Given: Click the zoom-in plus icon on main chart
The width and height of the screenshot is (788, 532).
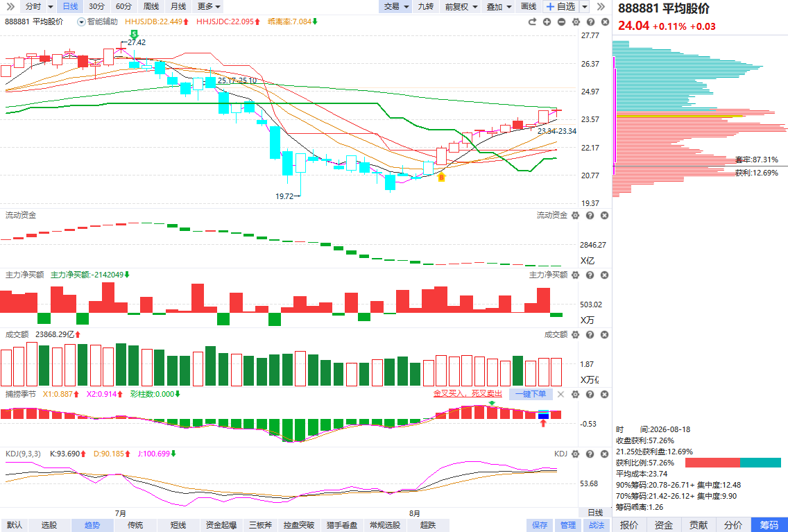Looking at the screenshot, I should [x=547, y=22].
